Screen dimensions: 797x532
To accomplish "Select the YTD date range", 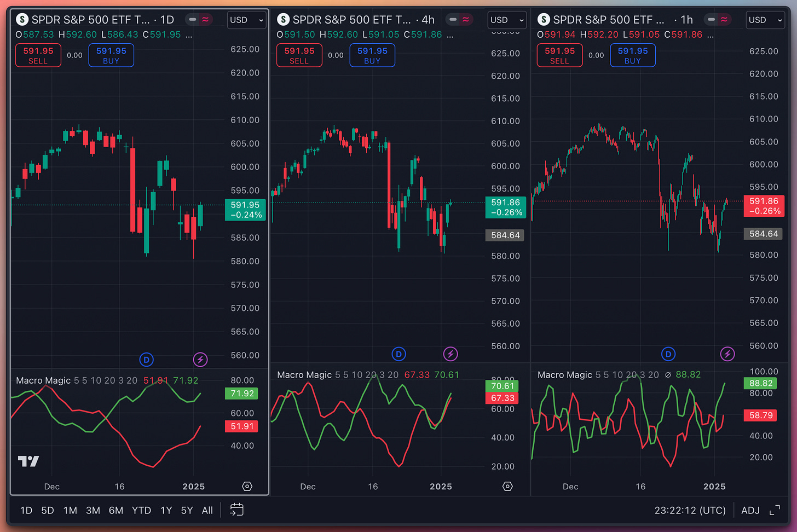I will coord(141,510).
